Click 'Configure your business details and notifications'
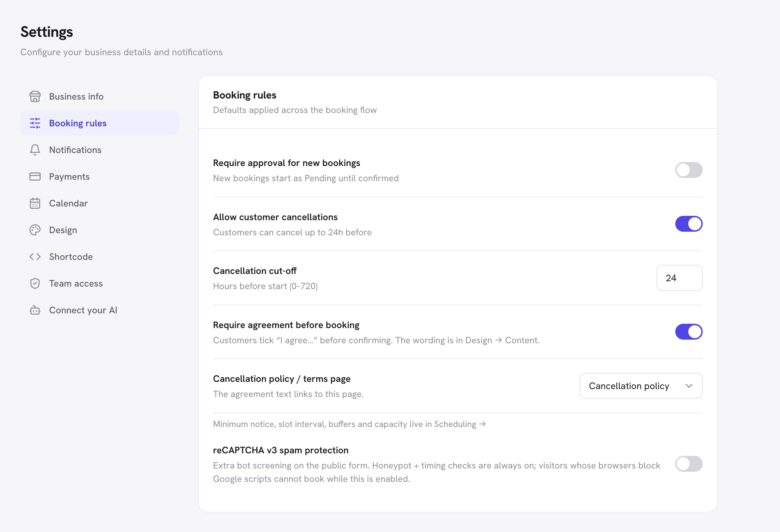This screenshot has width=780, height=532. pos(121,52)
